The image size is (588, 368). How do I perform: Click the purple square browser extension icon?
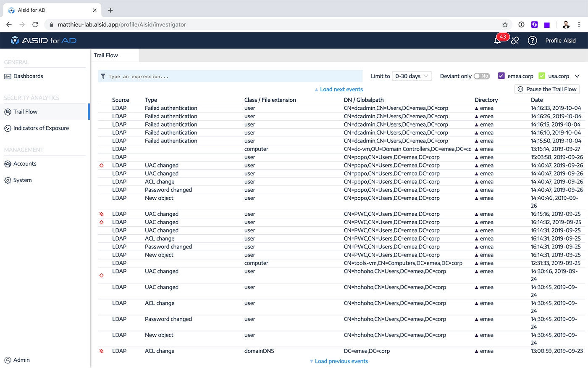[547, 25]
